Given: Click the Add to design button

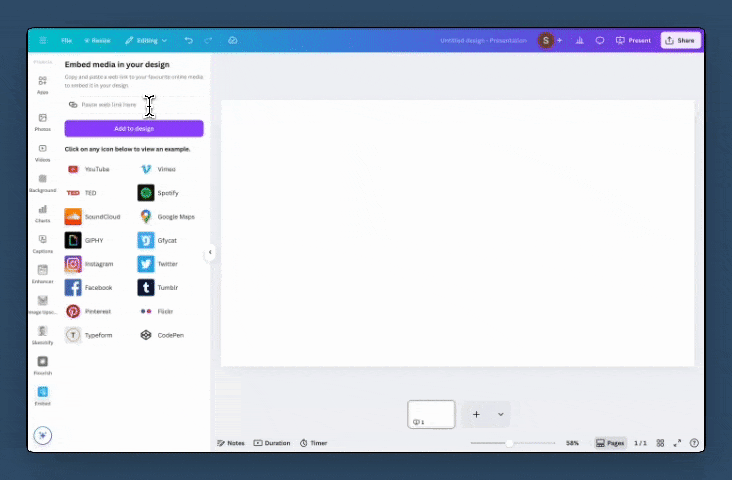Looking at the screenshot, I should click(134, 128).
